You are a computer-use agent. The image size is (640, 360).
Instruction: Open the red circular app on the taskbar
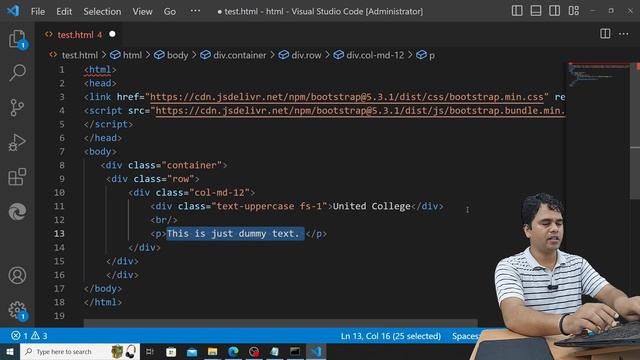pos(254,351)
